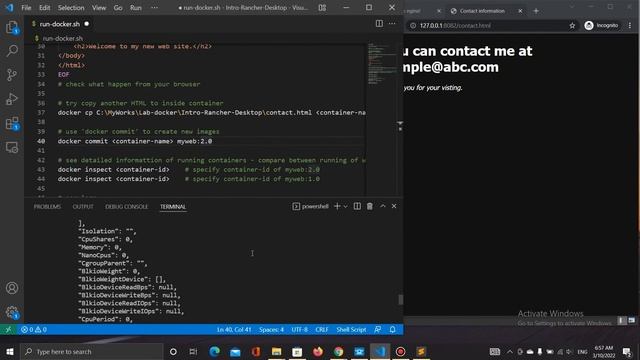Viewport: 640px width, 360px height.
Task: Change encoding via UTF-8 status item
Action: coord(299,329)
